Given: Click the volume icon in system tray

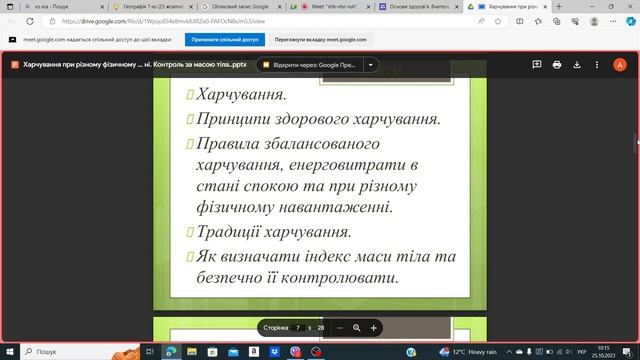Looking at the screenshot, I should coord(569,351).
